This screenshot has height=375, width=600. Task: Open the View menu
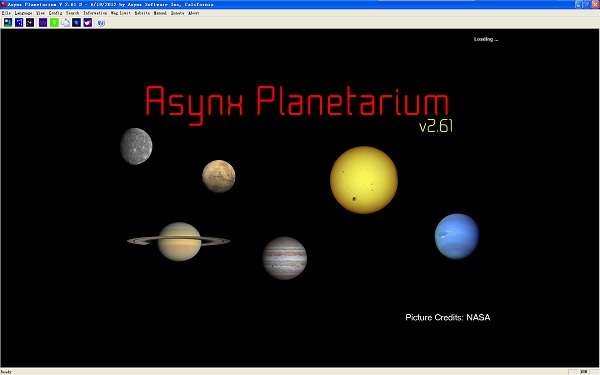(40, 13)
